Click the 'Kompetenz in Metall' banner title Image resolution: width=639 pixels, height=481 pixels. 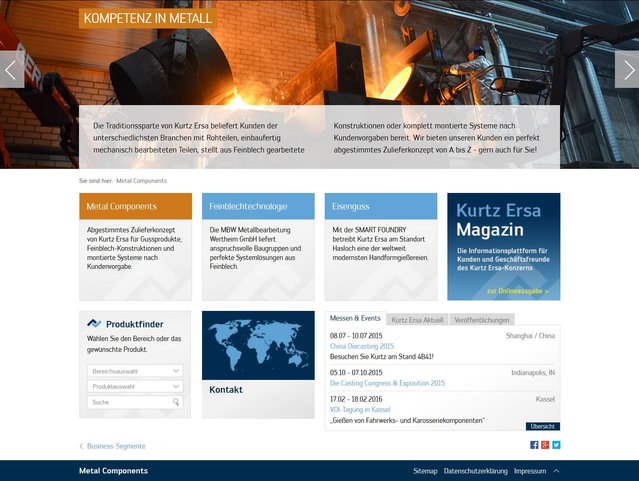click(148, 18)
